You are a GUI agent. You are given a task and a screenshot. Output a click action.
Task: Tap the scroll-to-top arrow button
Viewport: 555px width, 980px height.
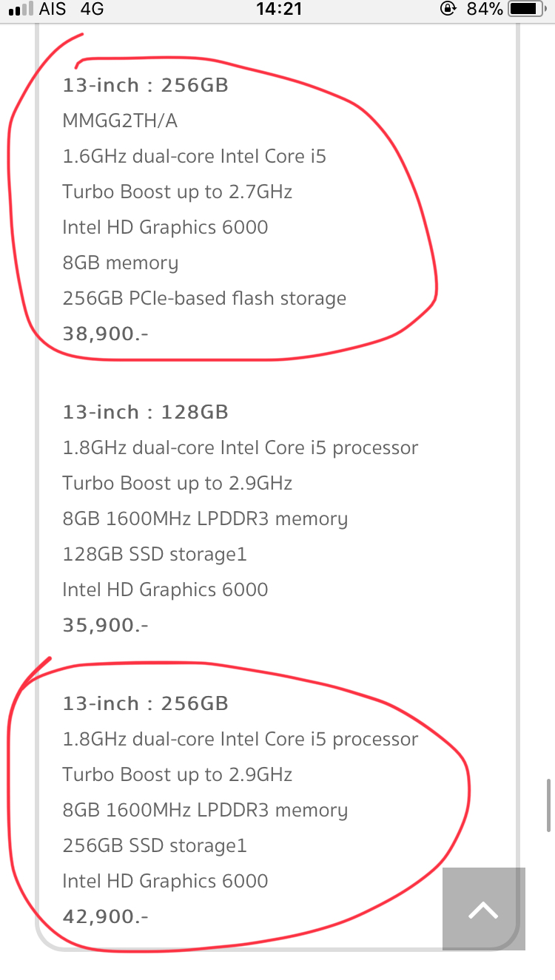tap(483, 909)
